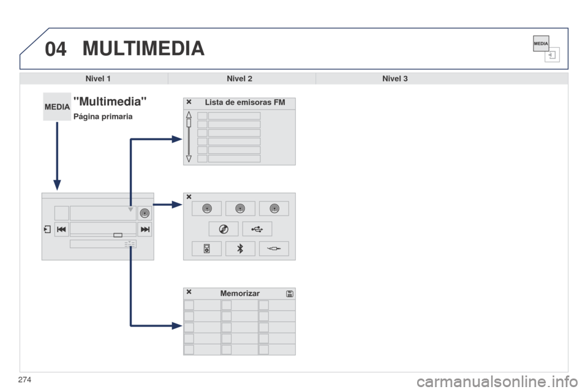This screenshot has width=588, height=392.
Task: Tap the MEDIA button beside "Multimedia"
Action: click(57, 107)
